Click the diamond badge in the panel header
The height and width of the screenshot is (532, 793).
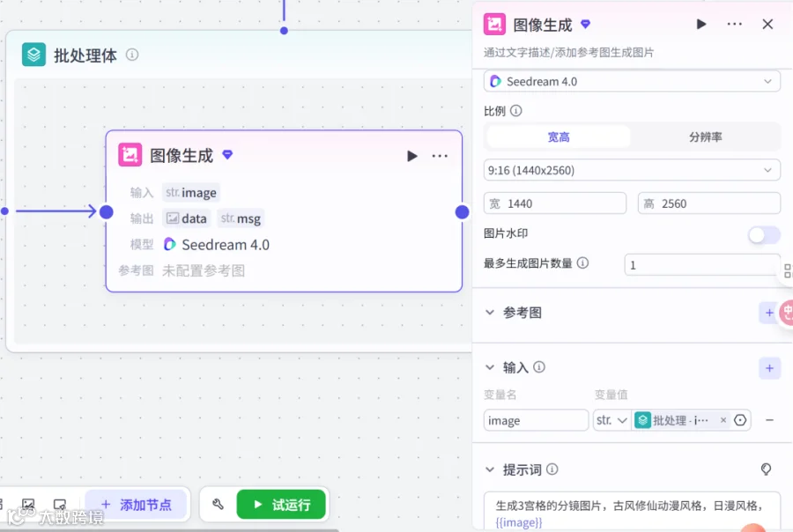(x=585, y=24)
